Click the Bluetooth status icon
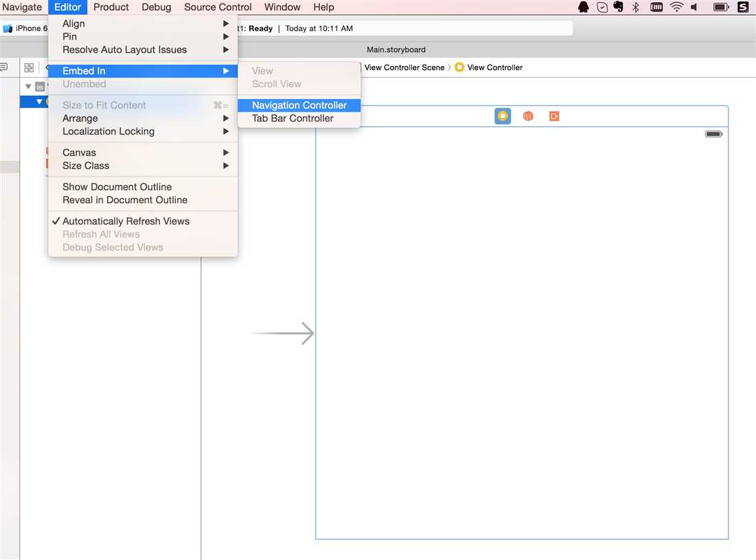The height and width of the screenshot is (560, 756). pyautogui.click(x=636, y=8)
